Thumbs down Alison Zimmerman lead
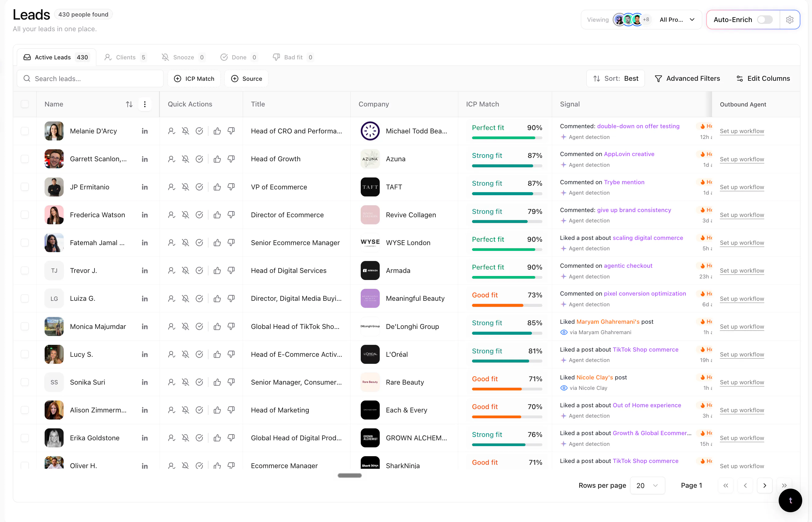 (x=231, y=410)
